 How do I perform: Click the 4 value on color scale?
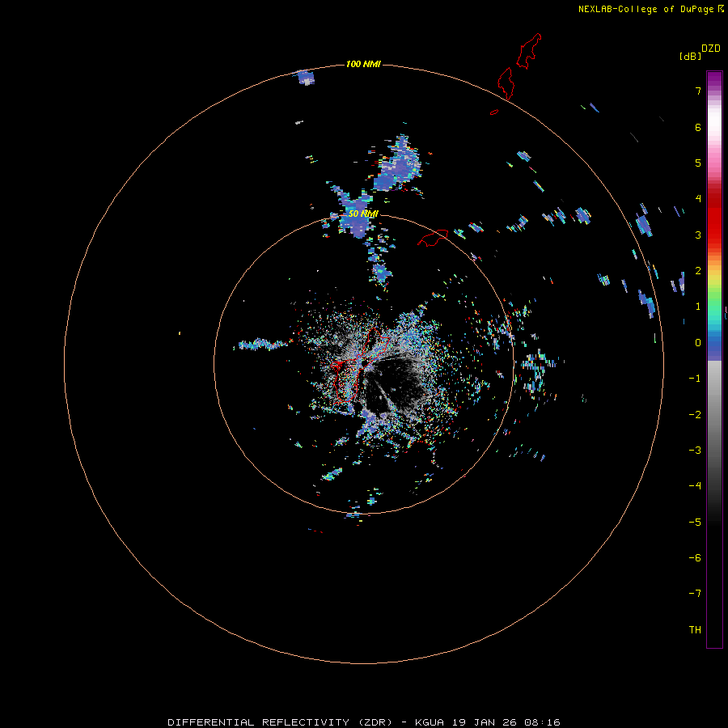(698, 199)
